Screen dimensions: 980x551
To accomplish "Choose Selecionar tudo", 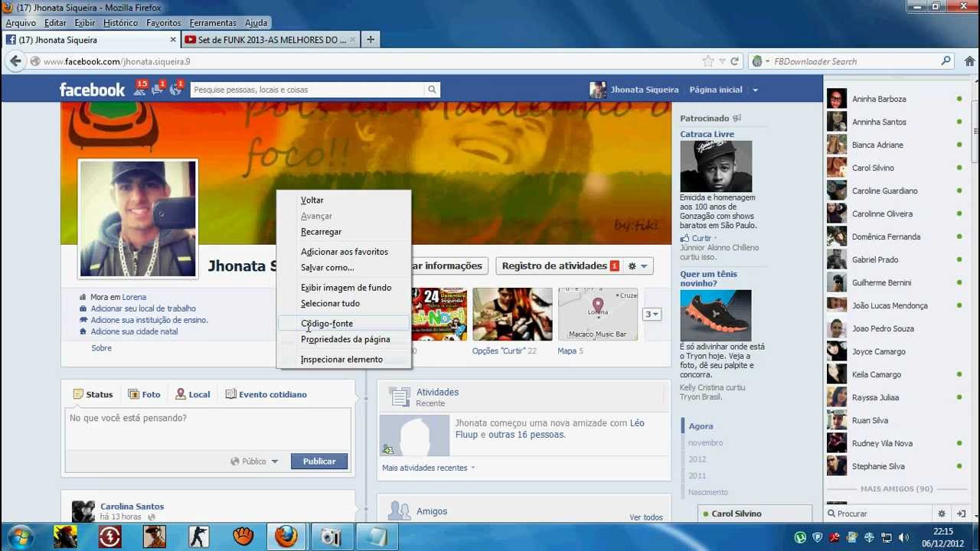I will tap(344, 304).
